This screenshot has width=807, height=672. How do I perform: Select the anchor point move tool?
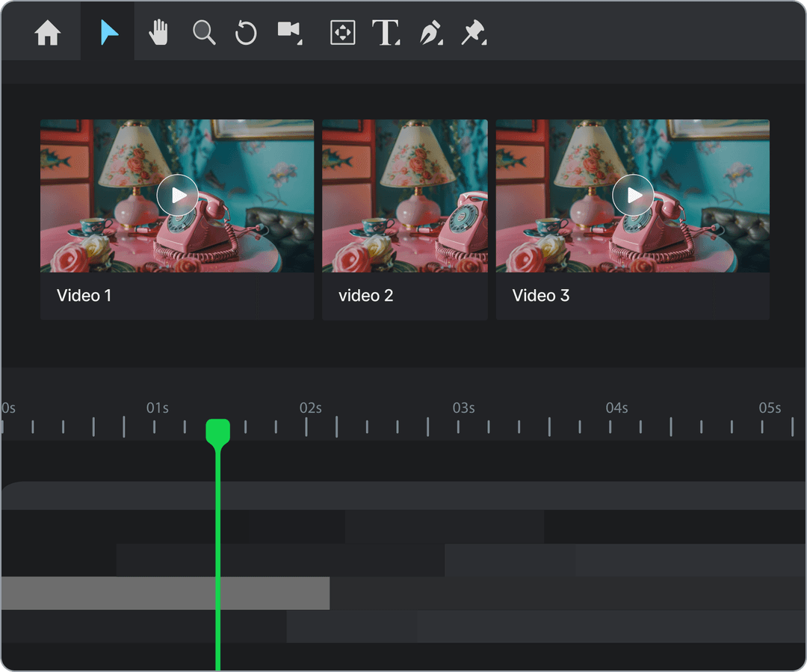pyautogui.click(x=342, y=32)
